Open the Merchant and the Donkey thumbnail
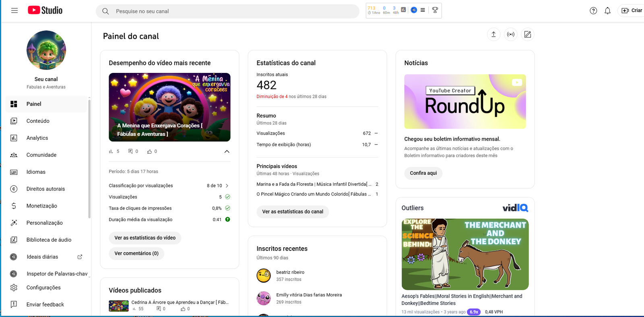644x317 pixels. click(465, 254)
